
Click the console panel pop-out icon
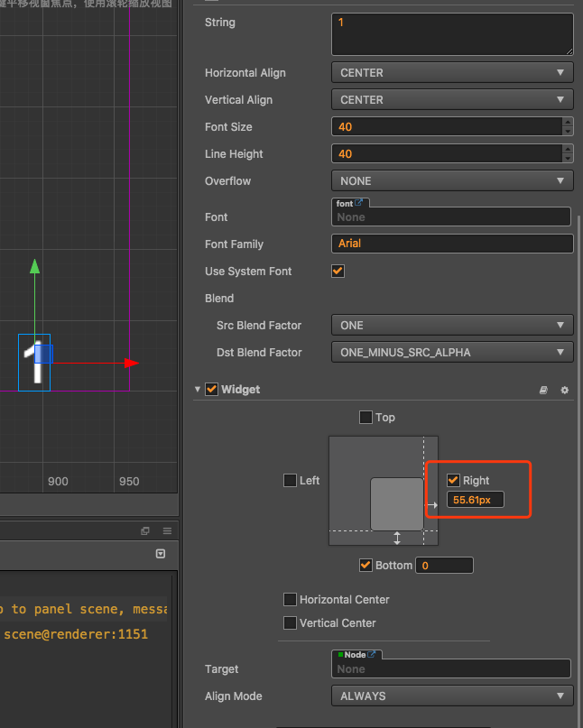point(145,530)
